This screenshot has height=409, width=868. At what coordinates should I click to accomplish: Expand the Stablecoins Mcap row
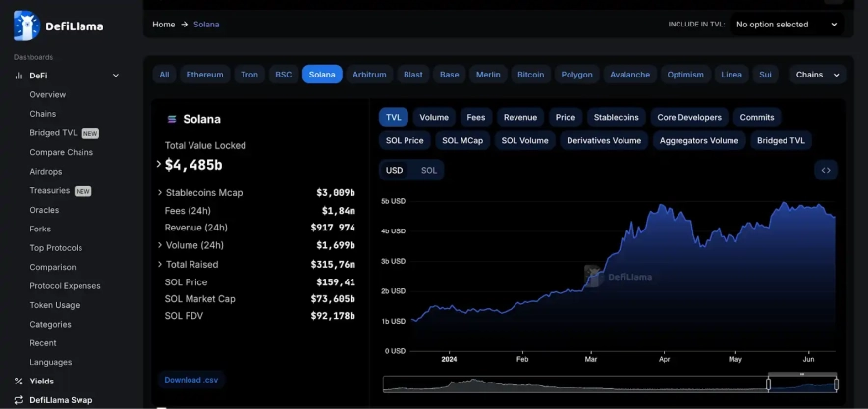160,193
